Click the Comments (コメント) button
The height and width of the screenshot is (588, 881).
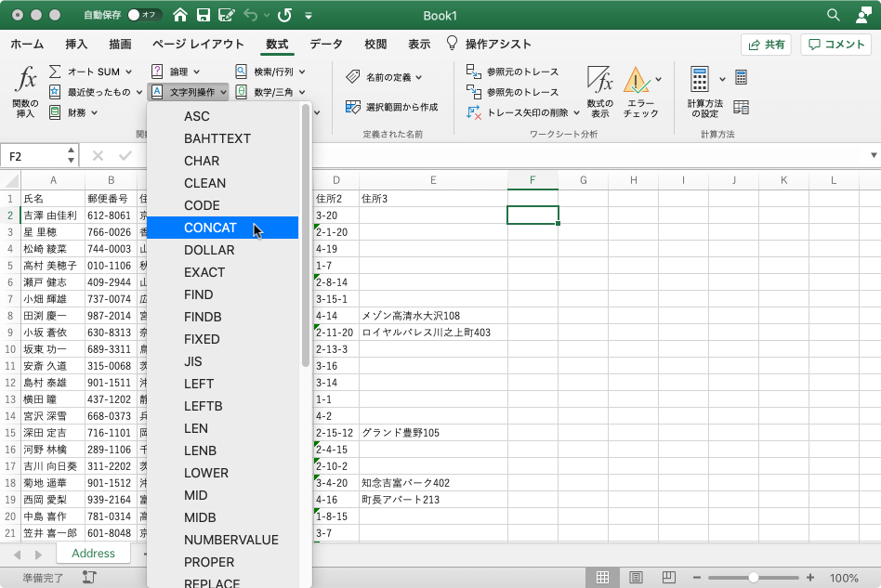pos(836,45)
